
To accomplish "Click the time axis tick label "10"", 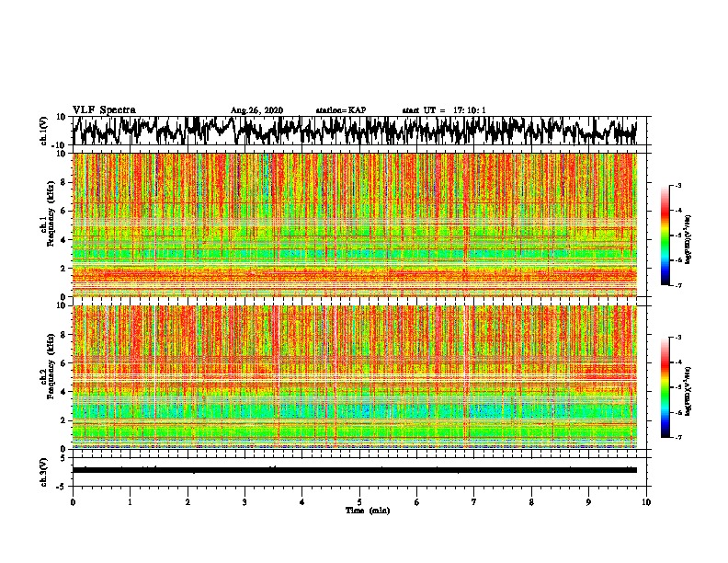I will tap(646, 502).
